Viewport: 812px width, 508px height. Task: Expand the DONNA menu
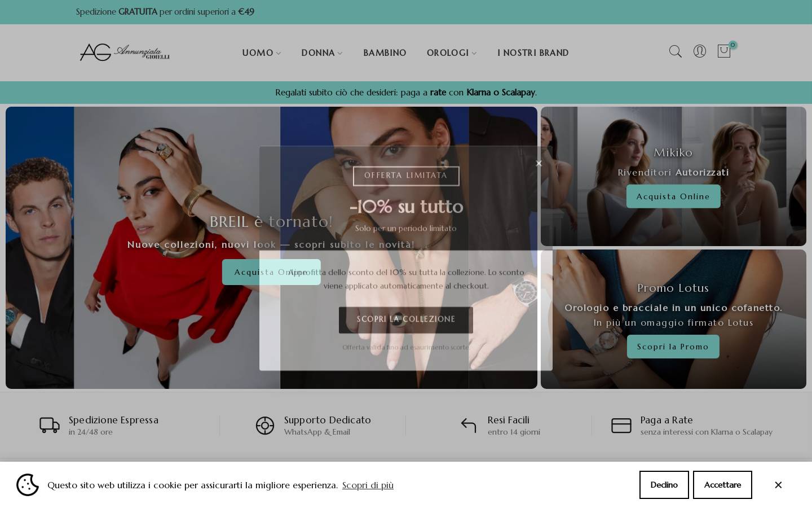(x=322, y=52)
